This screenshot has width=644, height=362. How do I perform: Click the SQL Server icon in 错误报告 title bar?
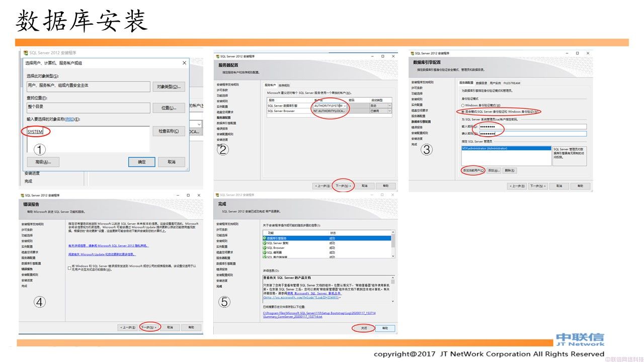pos(22,195)
